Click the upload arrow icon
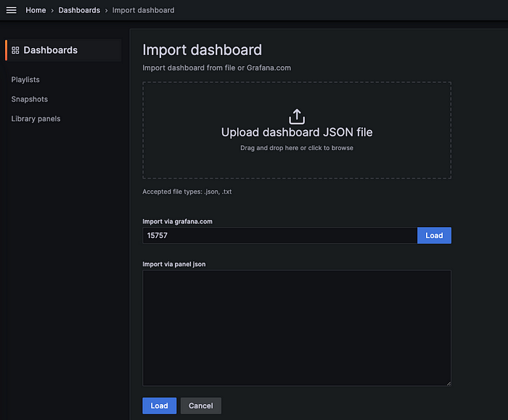Image resolution: width=508 pixels, height=420 pixels. click(x=297, y=117)
